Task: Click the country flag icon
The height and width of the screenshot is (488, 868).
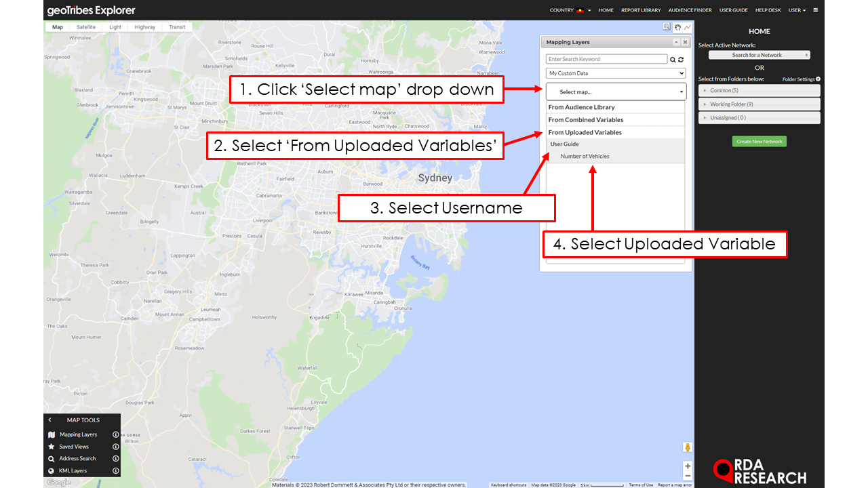Action: pos(580,10)
